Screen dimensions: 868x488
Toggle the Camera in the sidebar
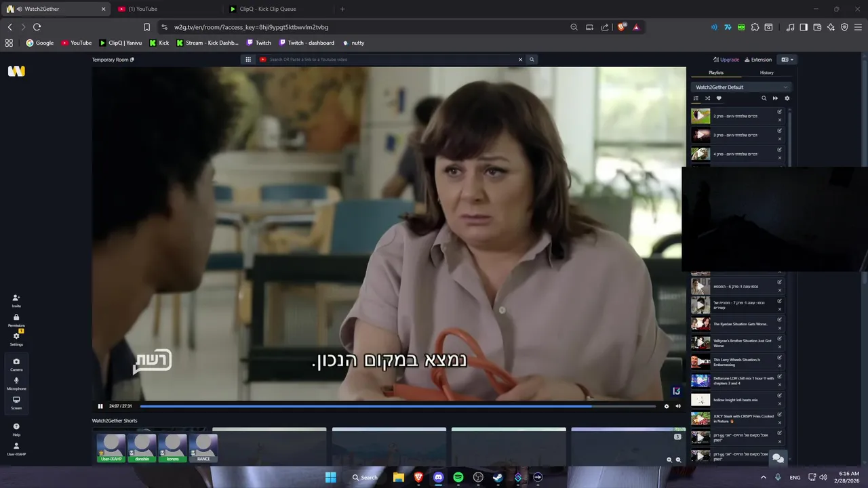(x=16, y=364)
